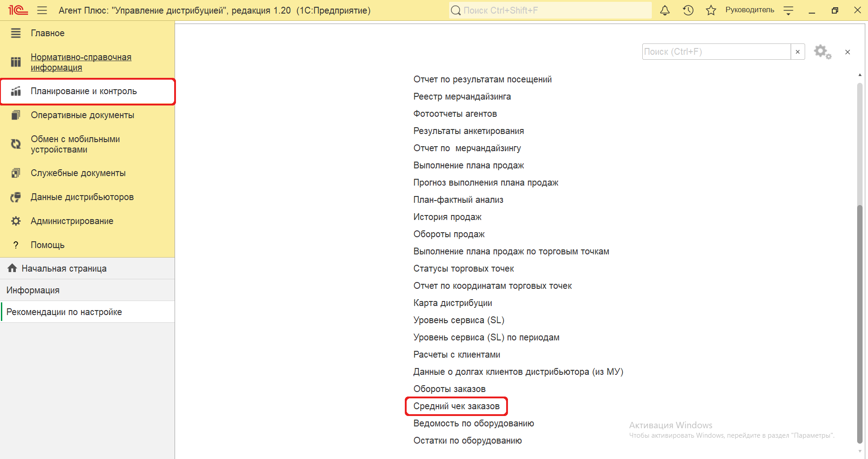Open navigation settings gear icon

pyautogui.click(x=822, y=52)
